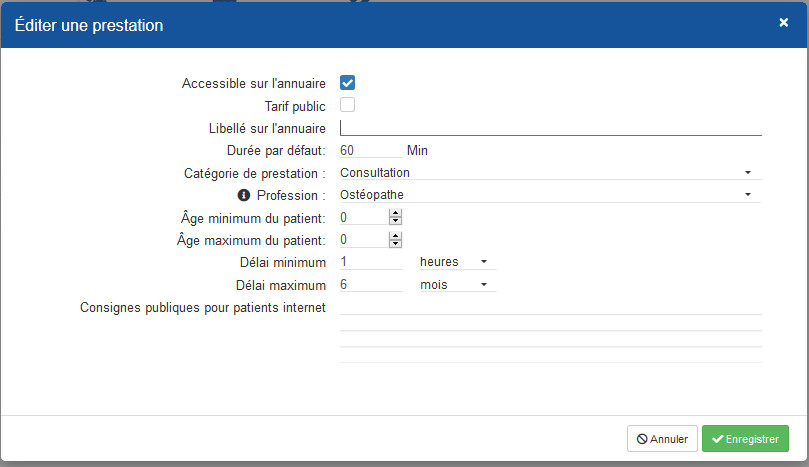Image resolution: width=809 pixels, height=467 pixels.
Task: Increase the Âge maximum du patient value
Action: pyautogui.click(x=395, y=236)
